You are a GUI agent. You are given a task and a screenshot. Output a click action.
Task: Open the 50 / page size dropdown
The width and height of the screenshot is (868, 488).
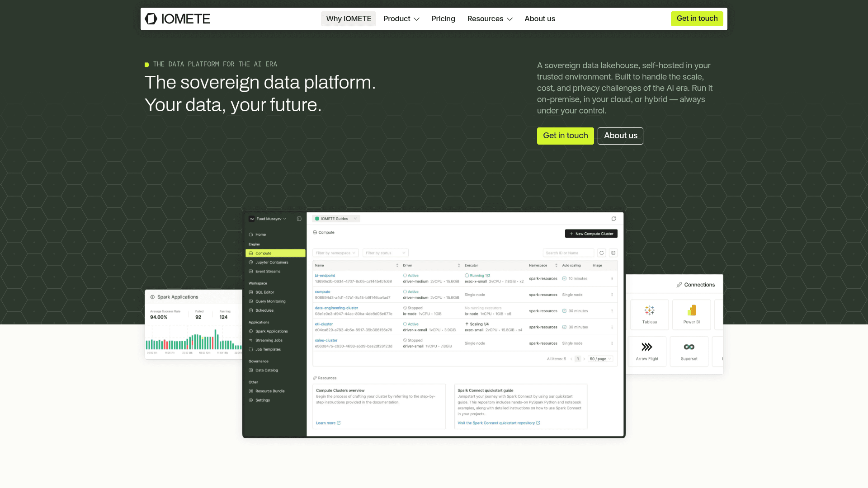[x=600, y=359]
